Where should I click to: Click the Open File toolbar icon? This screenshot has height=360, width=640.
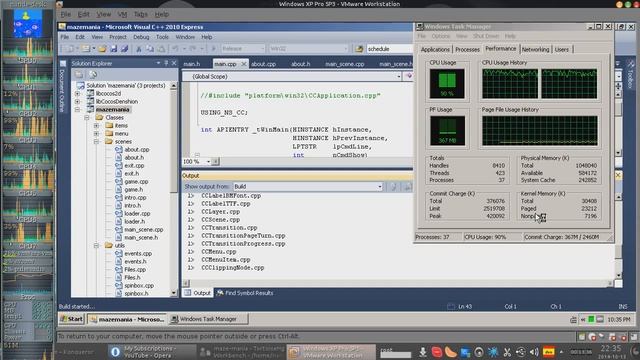click(x=102, y=49)
